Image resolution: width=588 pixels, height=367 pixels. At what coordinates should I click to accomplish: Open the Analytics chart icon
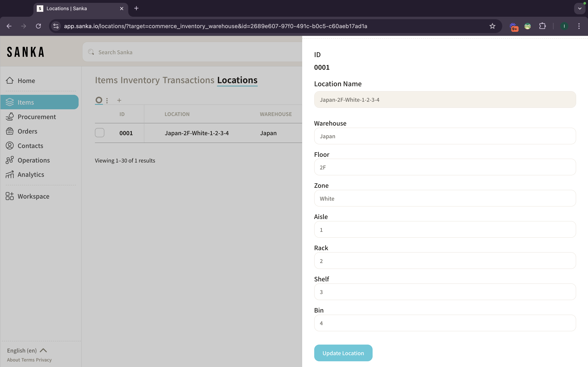coord(10,175)
